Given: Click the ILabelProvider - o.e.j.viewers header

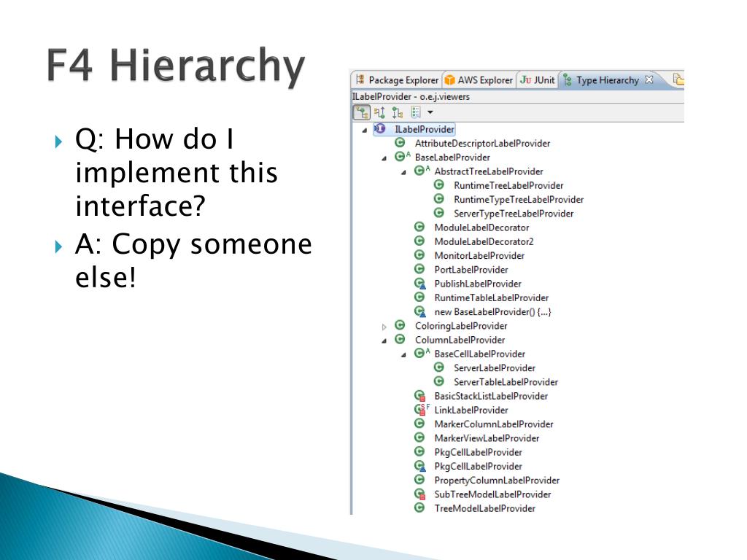Looking at the screenshot, I should (411, 97).
